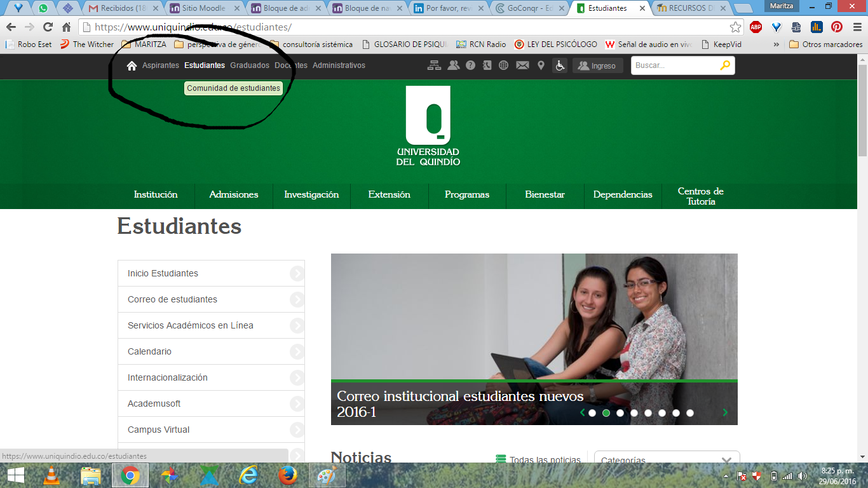Click the yellow magnifier search icon
The width and height of the screenshot is (868, 488).
click(725, 65)
